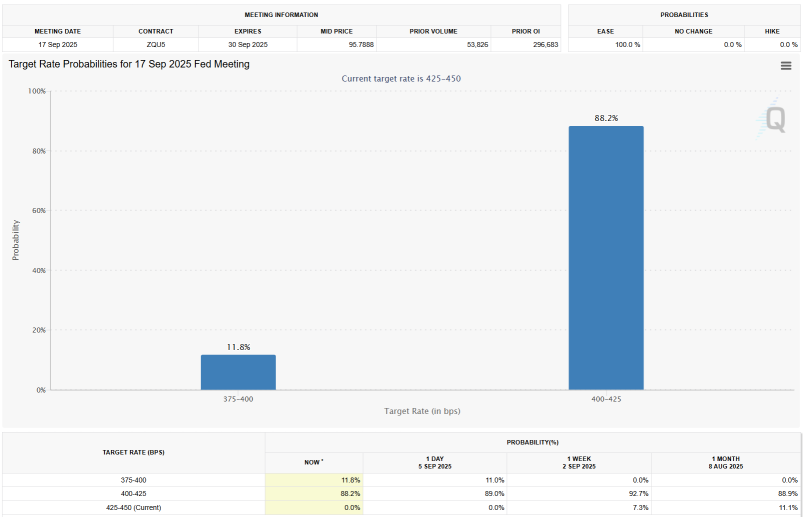
Task: Click the 400-425 target rate bar
Action: tap(606, 257)
